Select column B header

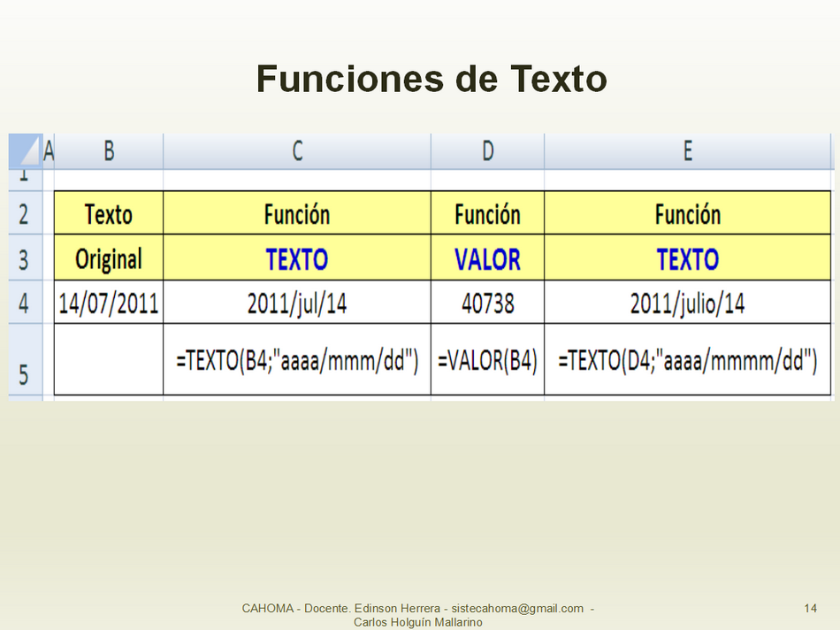(109, 151)
